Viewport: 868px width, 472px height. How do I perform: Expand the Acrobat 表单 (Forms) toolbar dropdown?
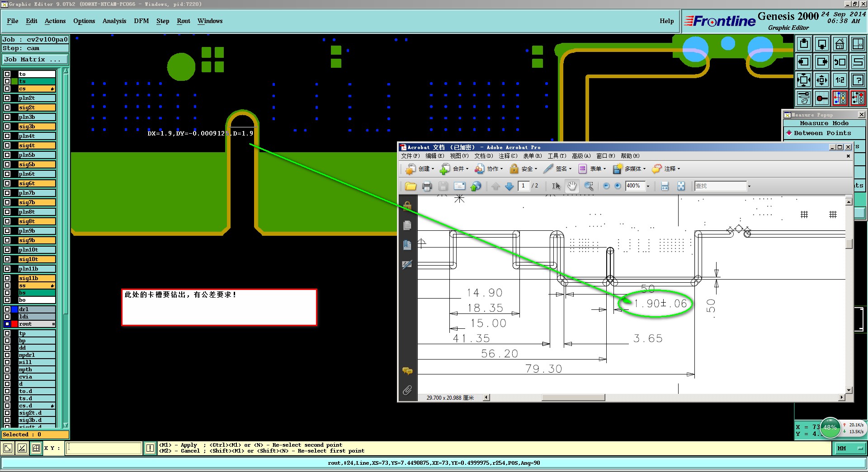604,169
